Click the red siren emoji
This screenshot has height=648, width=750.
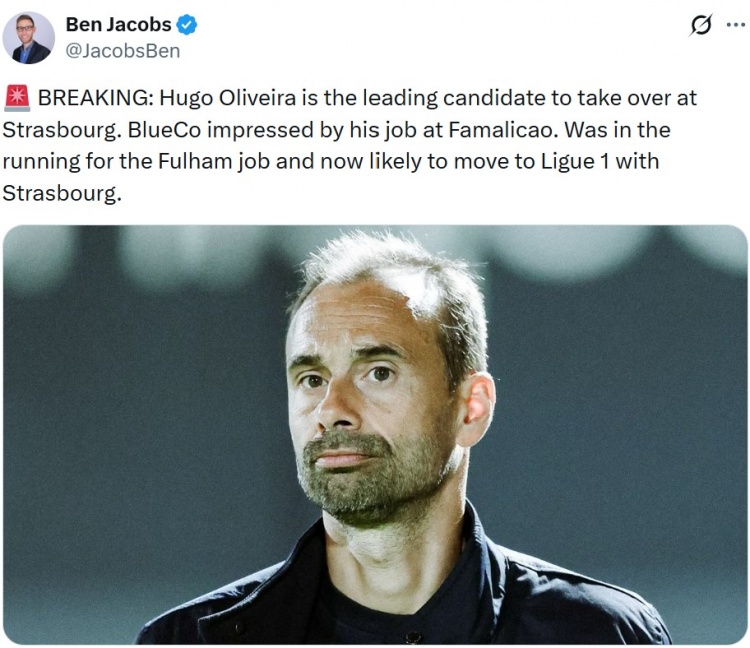pos(18,98)
